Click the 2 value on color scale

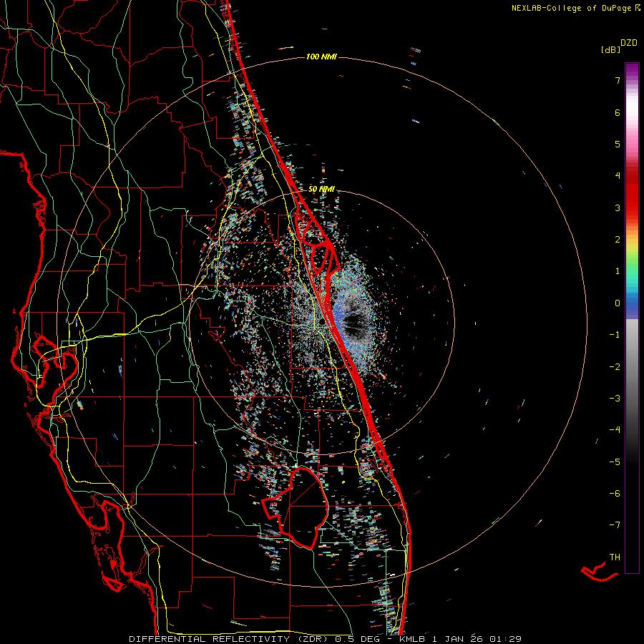[618, 240]
